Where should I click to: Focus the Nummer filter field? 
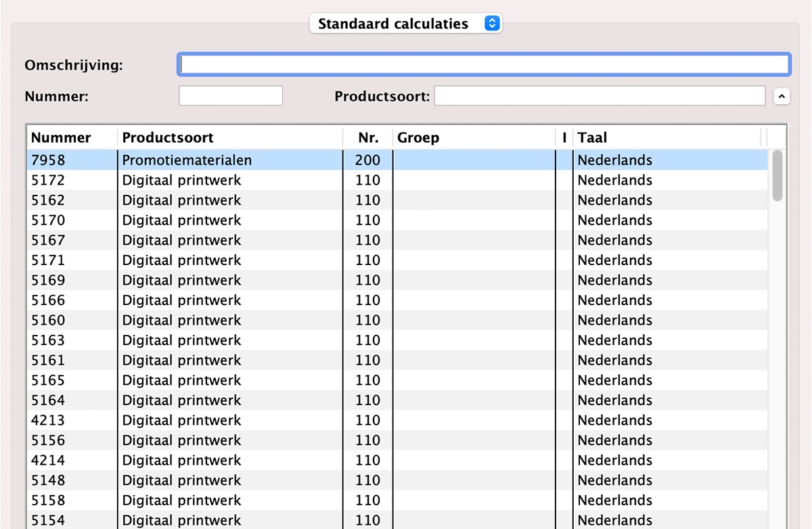tap(230, 96)
